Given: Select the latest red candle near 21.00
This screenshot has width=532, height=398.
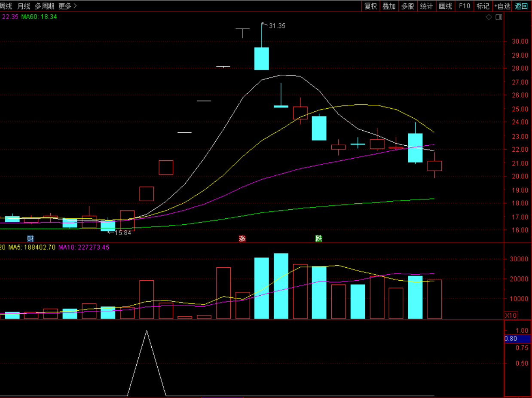Looking at the screenshot, I should (434, 166).
